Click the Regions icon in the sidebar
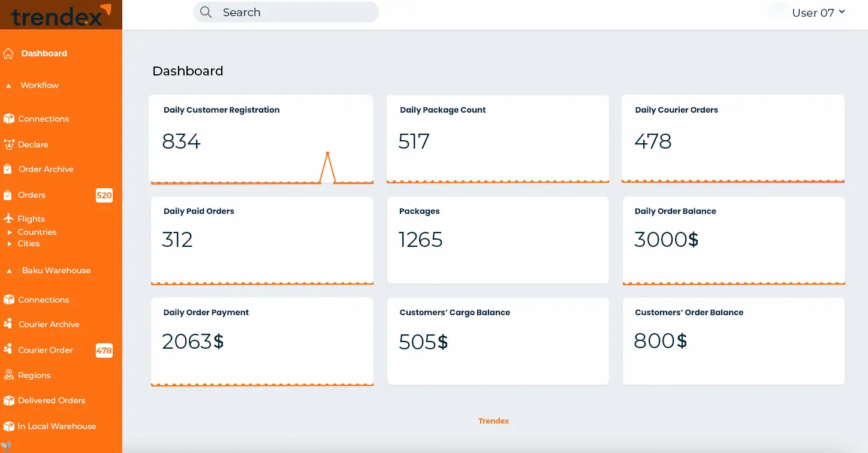868x453 pixels. point(8,375)
